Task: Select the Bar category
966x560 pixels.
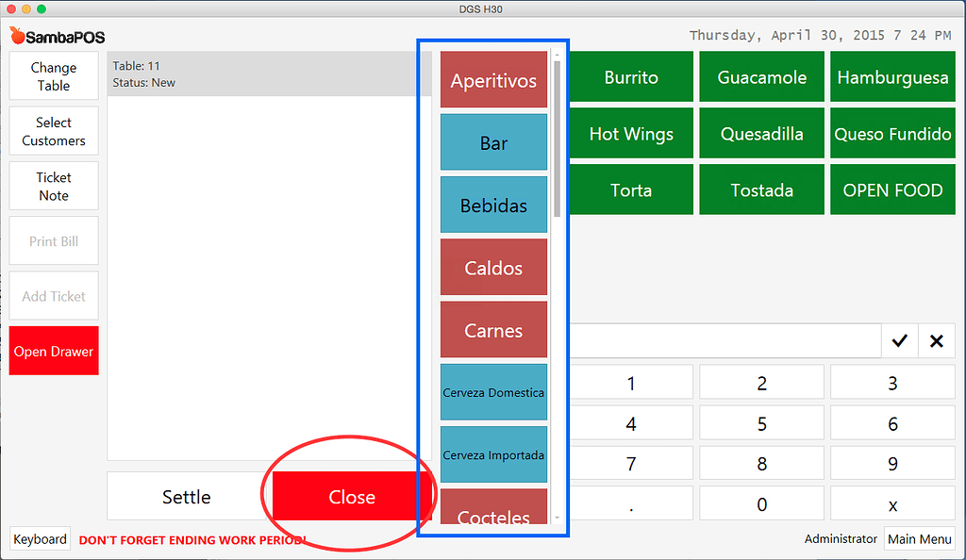Action: coord(493,142)
